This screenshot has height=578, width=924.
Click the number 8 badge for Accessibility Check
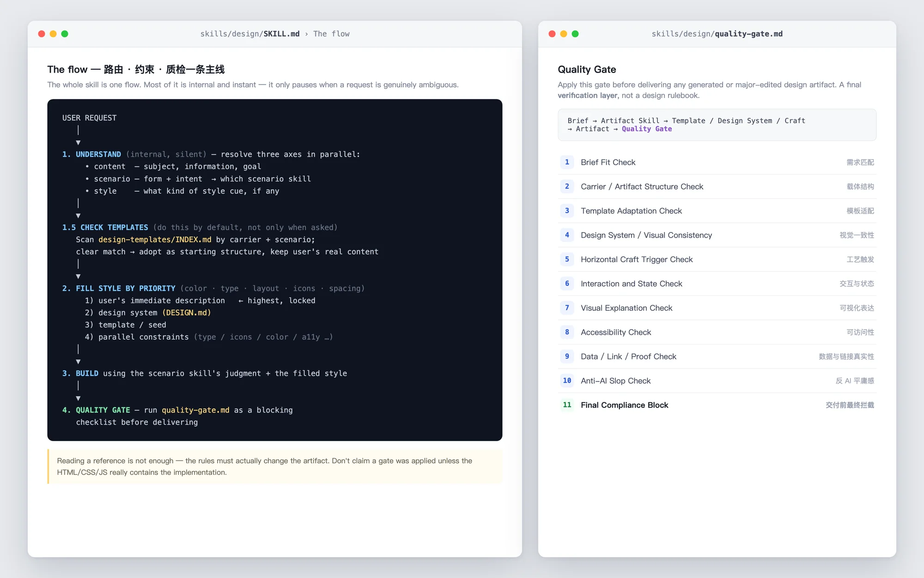567,332
